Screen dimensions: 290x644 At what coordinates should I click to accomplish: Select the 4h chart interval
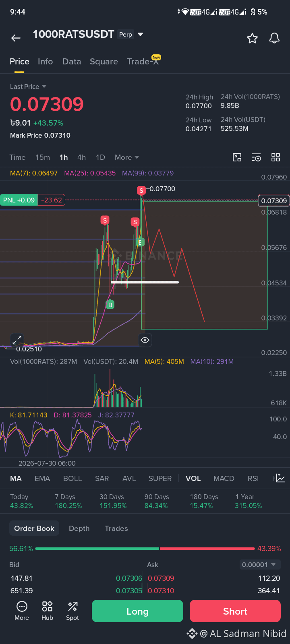(81, 157)
